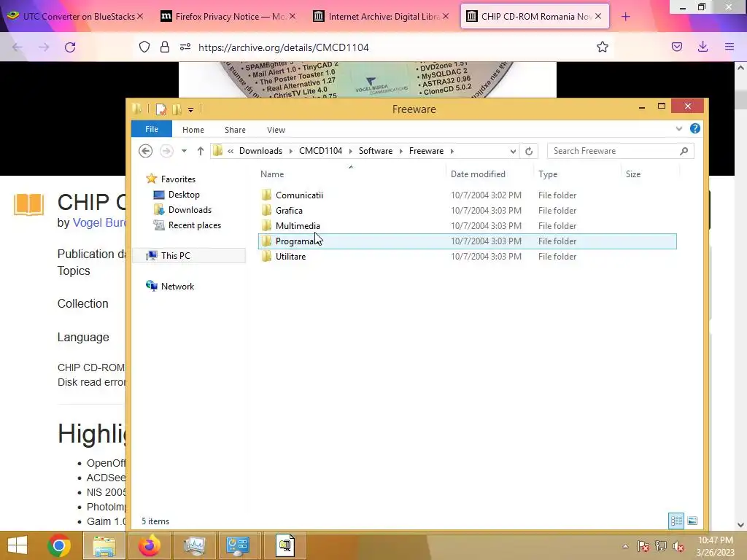This screenshot has height=560, width=747.
Task: Show hidden system tray icons
Action: tap(625, 545)
